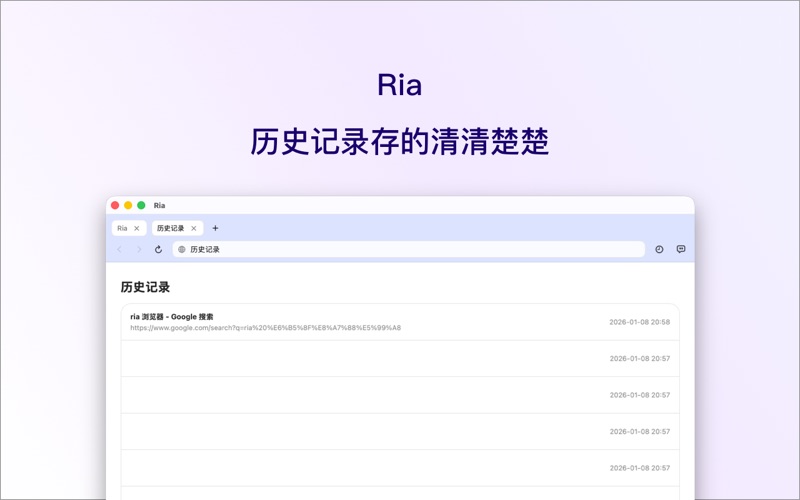Click the globe icon in address bar

182,249
